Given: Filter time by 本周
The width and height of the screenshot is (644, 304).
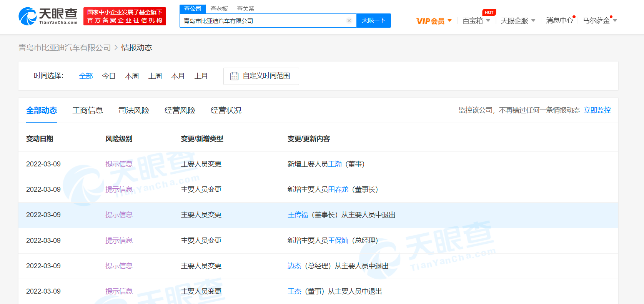Looking at the screenshot, I should tap(132, 76).
